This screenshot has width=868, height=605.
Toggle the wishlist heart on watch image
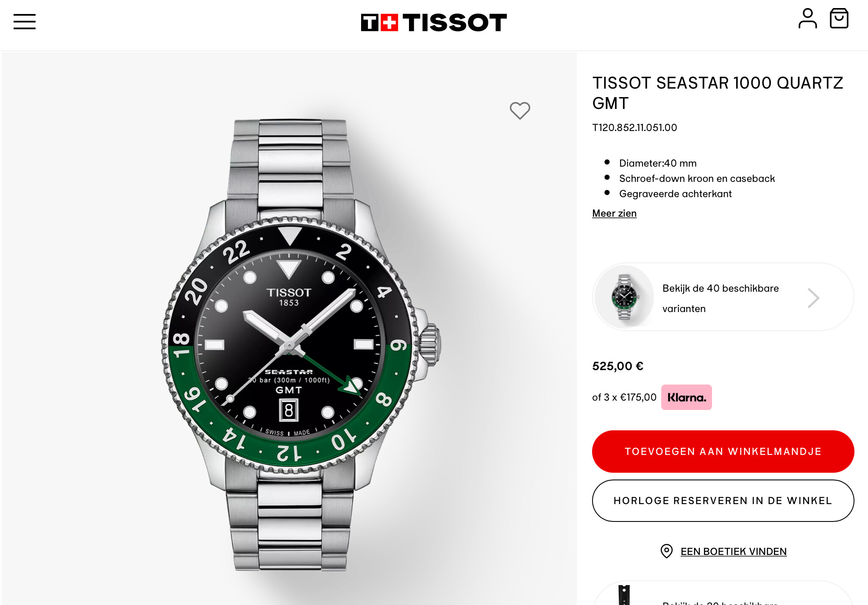coord(520,111)
